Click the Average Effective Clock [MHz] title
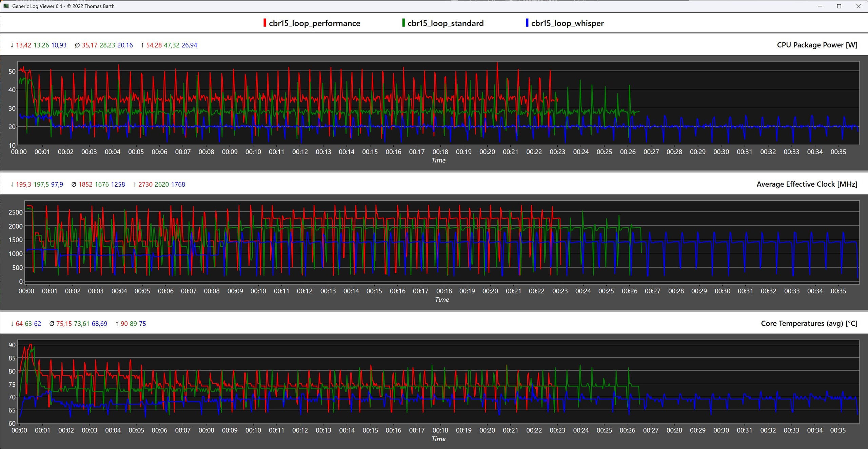 click(x=807, y=184)
